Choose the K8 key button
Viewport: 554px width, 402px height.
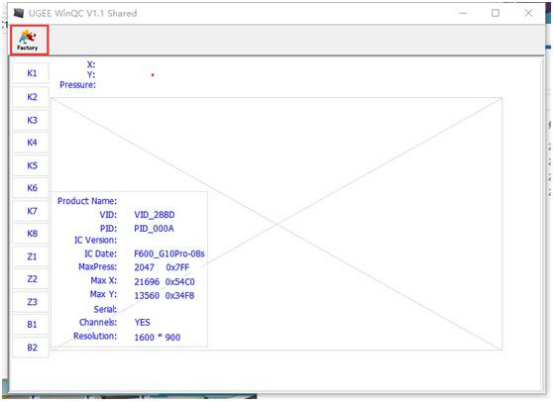click(31, 233)
